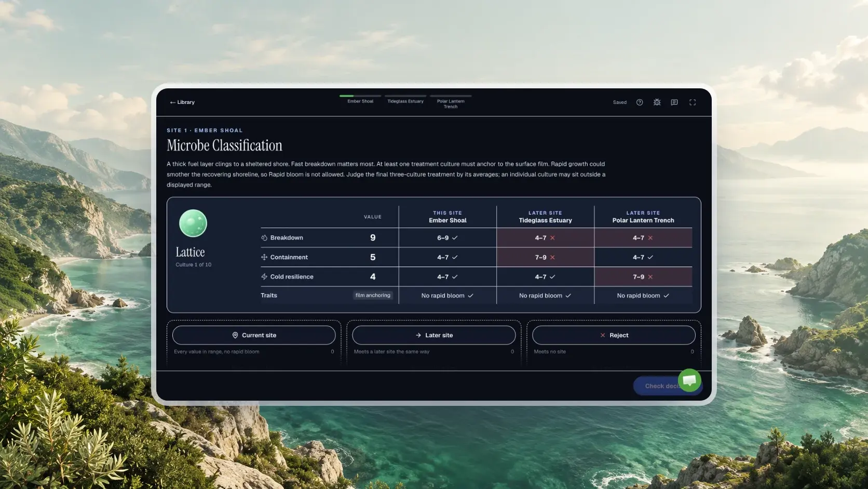Click the green chat bubble icon
Image resolution: width=868 pixels, height=489 pixels.
point(689,380)
